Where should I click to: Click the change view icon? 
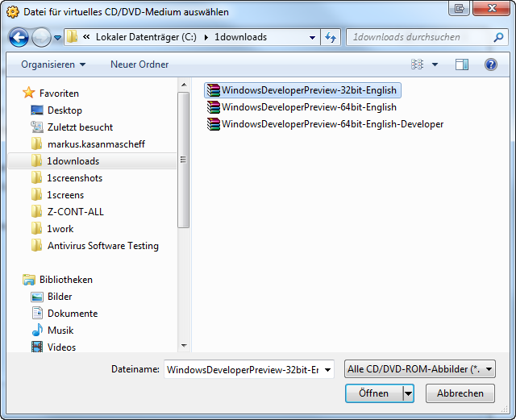pos(417,64)
